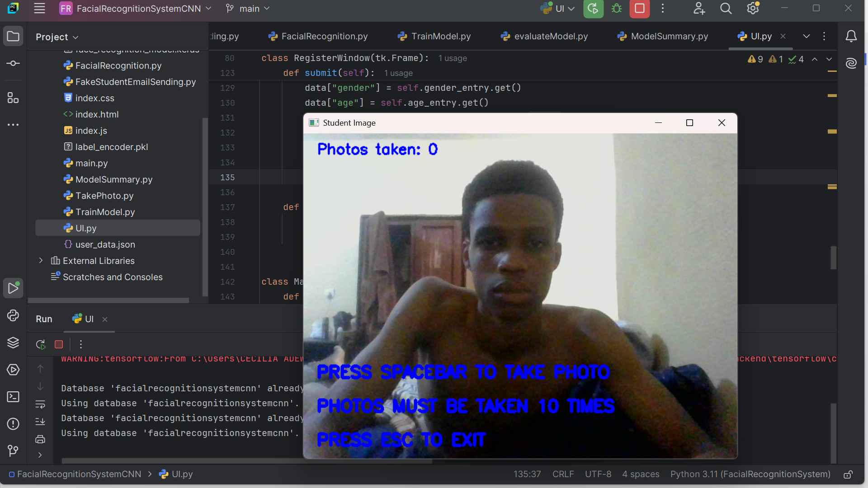
Task: Toggle the Project tool window
Action: pos(13,37)
